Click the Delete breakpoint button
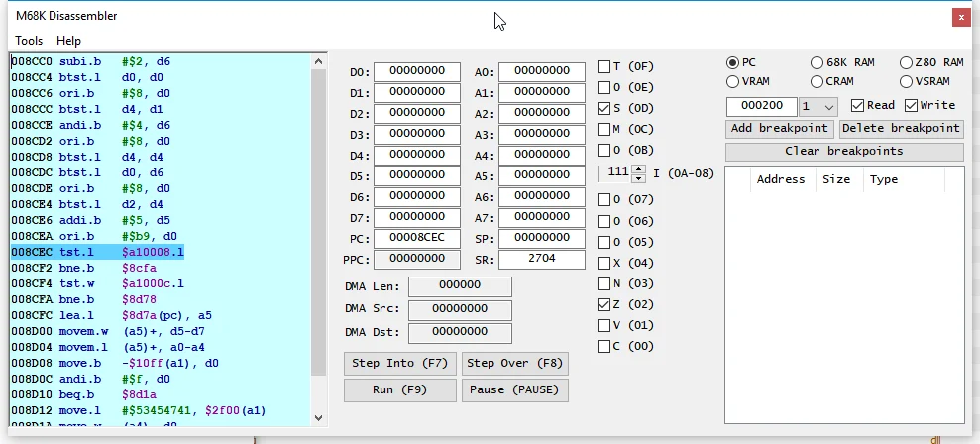The width and height of the screenshot is (980, 444). point(902,128)
